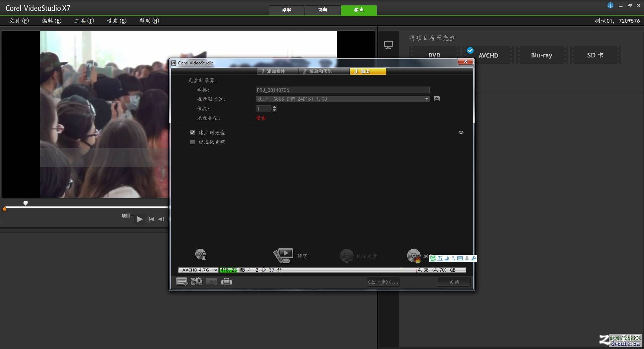Screen dimensions: 644x349
Task: Click the print disc label icon
Action: pos(227,281)
